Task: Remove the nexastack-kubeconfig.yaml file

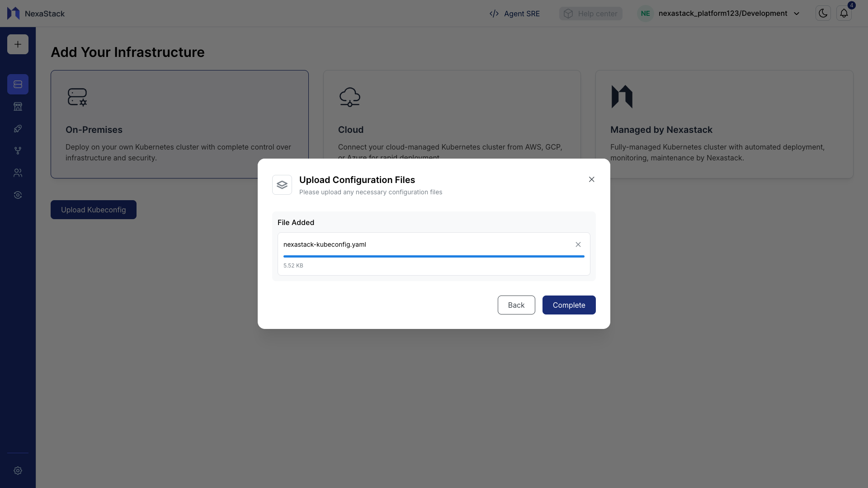Action: pyautogui.click(x=578, y=244)
